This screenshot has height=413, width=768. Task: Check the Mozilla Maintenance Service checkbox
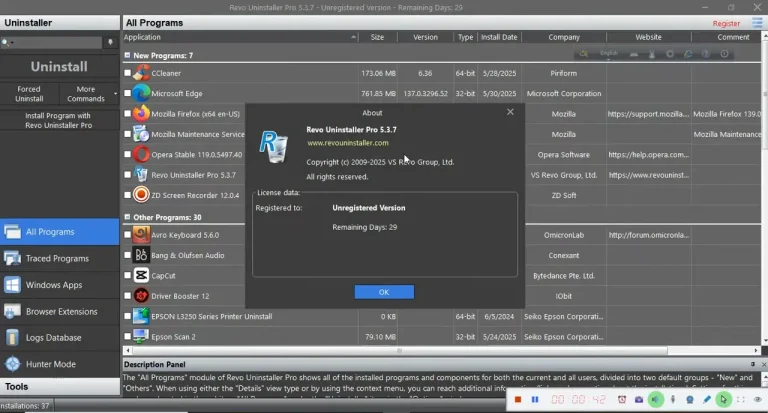pyautogui.click(x=127, y=134)
